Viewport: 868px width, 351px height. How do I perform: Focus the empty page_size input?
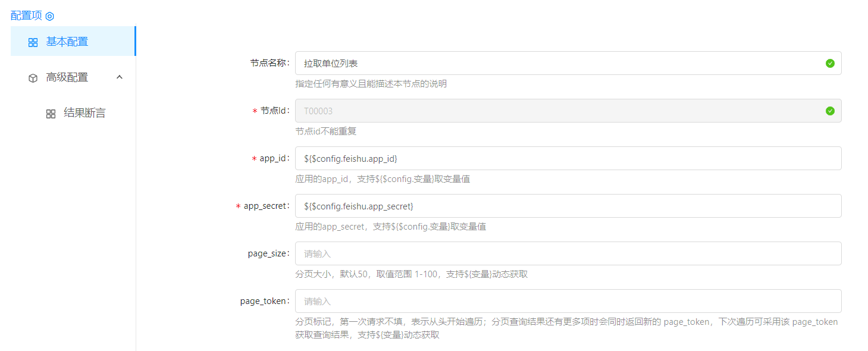[x=568, y=253]
